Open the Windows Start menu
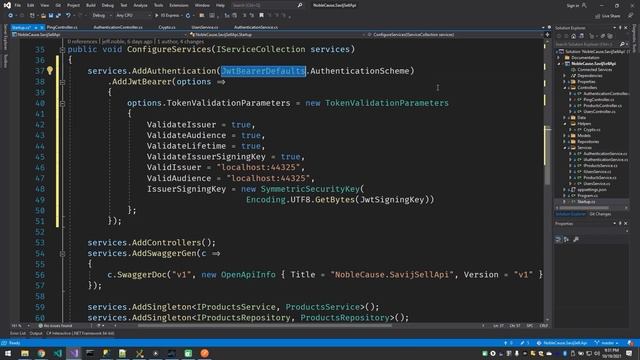640x360 pixels. pos(8,353)
